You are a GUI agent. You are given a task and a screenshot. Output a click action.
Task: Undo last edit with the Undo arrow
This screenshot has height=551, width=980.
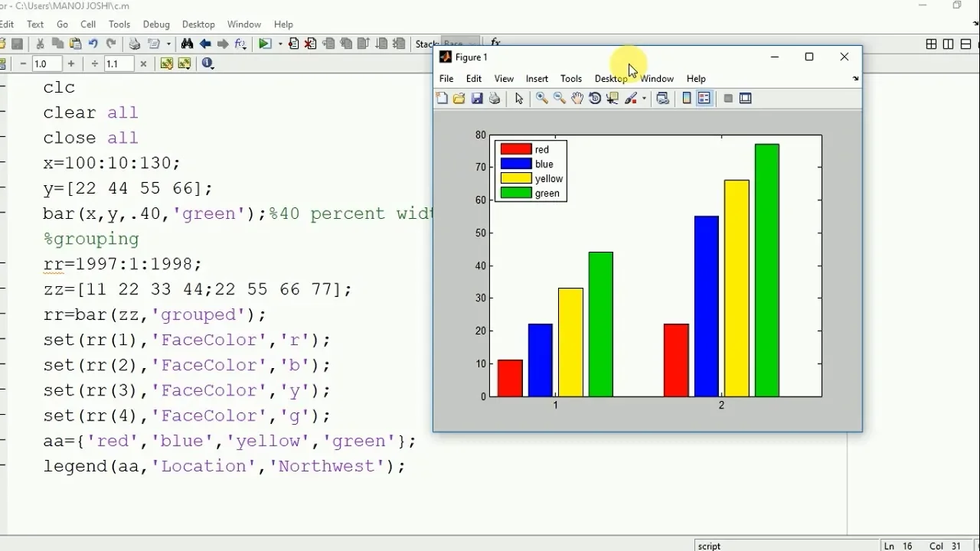point(93,44)
